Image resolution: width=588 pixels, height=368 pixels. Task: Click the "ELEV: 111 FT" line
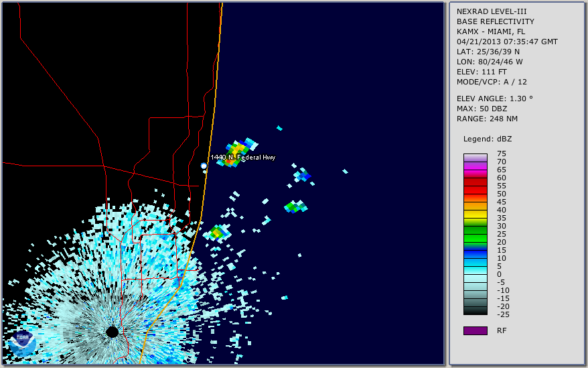coord(482,72)
